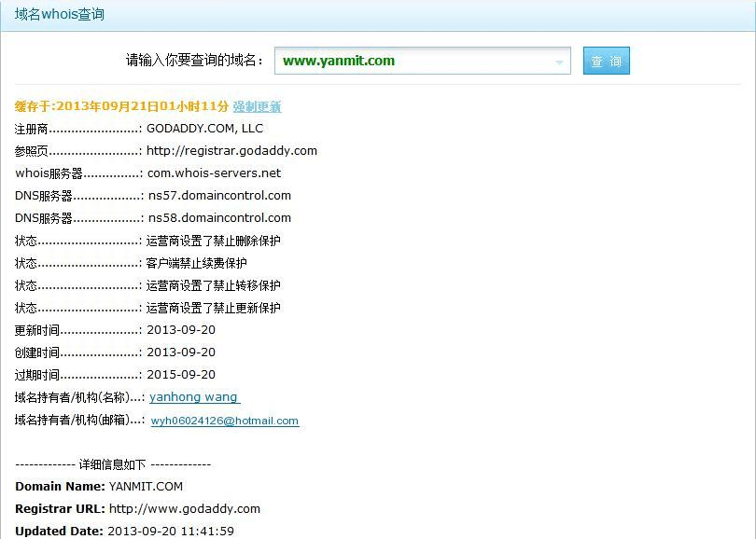The height and width of the screenshot is (539, 756).
Task: Click the Updated Date 2013-09-20 11:41:59 value
Action: tap(171, 532)
